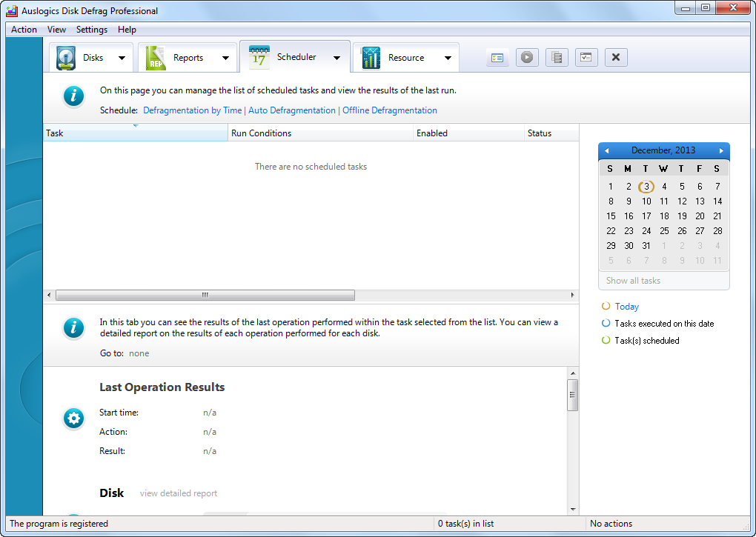The width and height of the screenshot is (756, 537).
Task: Click the 'Last Operation Results' heading
Action: coord(162,387)
